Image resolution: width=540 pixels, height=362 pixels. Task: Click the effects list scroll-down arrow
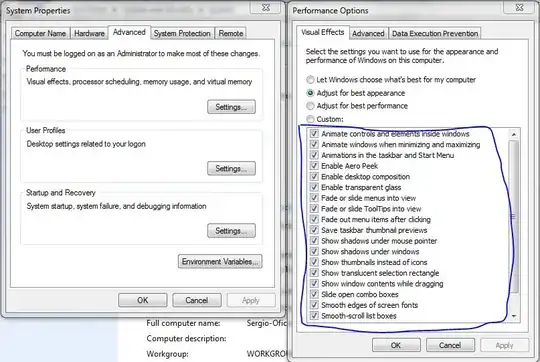(514, 316)
